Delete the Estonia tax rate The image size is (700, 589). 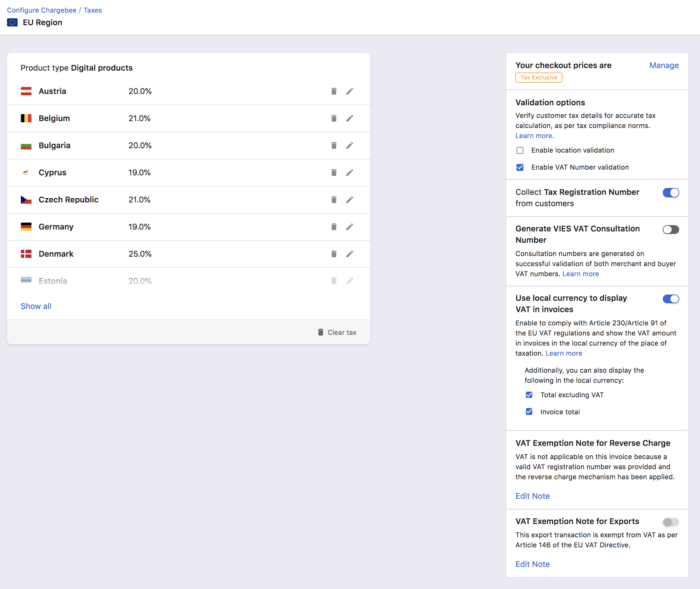tap(334, 281)
